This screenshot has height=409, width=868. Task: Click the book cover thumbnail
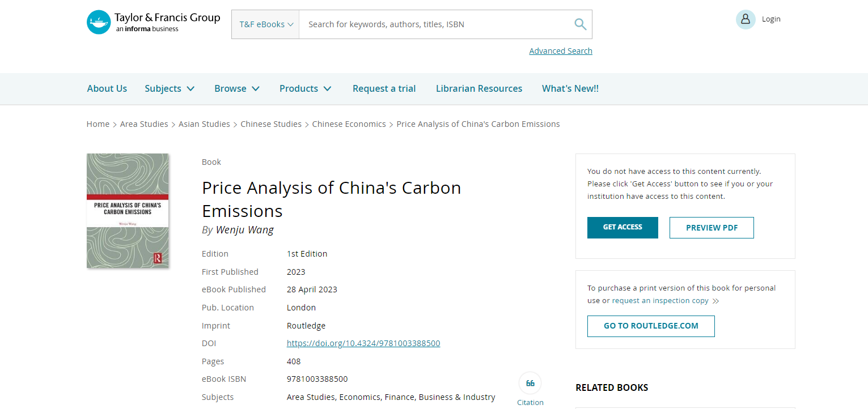(128, 211)
